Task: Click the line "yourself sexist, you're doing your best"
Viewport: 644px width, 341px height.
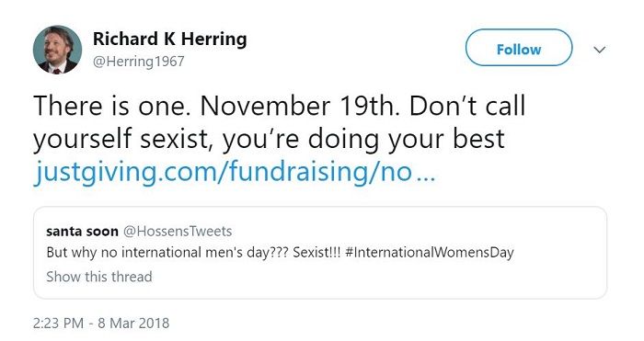Action: [x=269, y=139]
